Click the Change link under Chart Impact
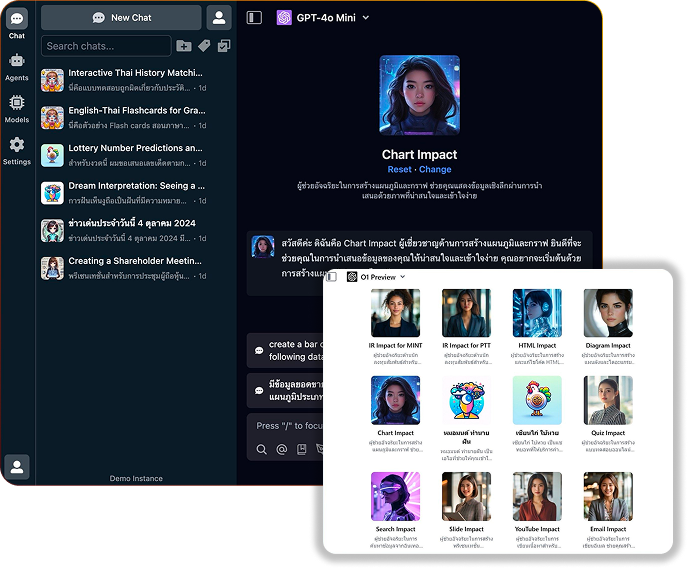Viewport: 688px width, 569px height. click(x=435, y=170)
